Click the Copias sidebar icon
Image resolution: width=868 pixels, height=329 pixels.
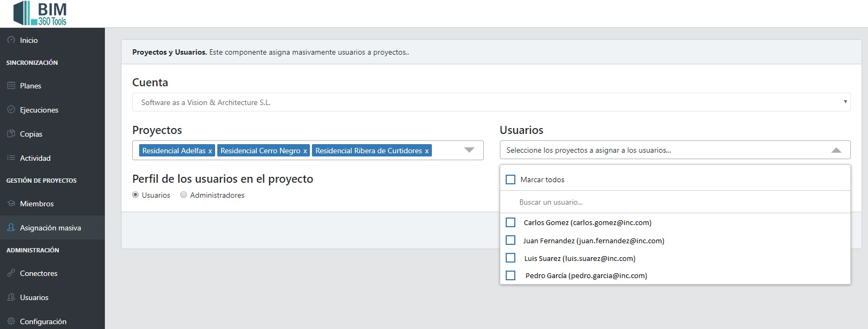tap(11, 134)
